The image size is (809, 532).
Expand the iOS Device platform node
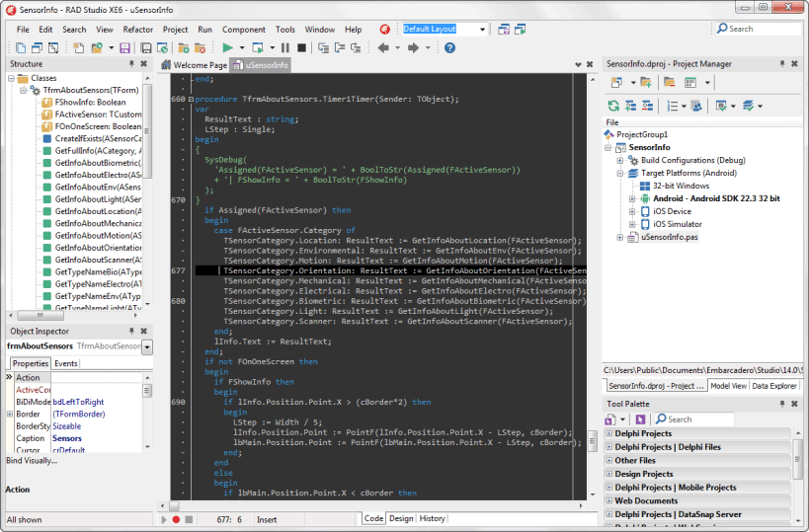(x=632, y=211)
